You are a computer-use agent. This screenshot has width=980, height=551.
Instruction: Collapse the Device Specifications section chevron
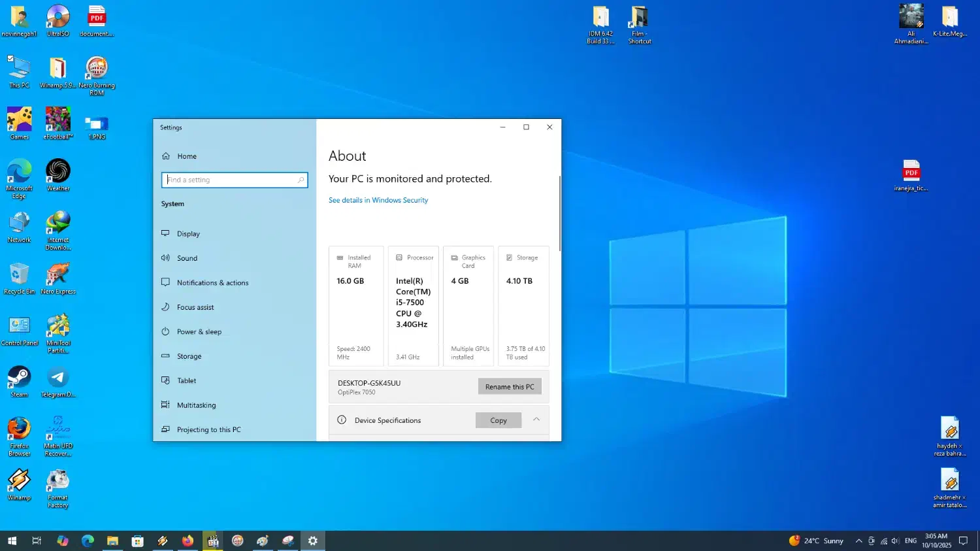(x=536, y=420)
